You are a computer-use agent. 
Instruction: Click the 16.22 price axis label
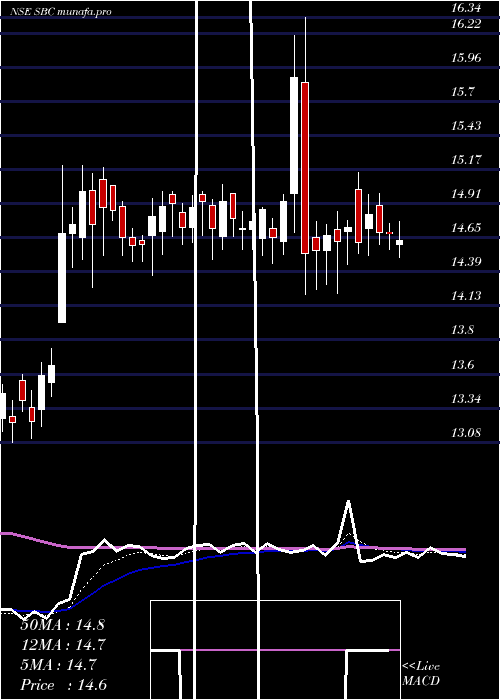tap(466, 24)
